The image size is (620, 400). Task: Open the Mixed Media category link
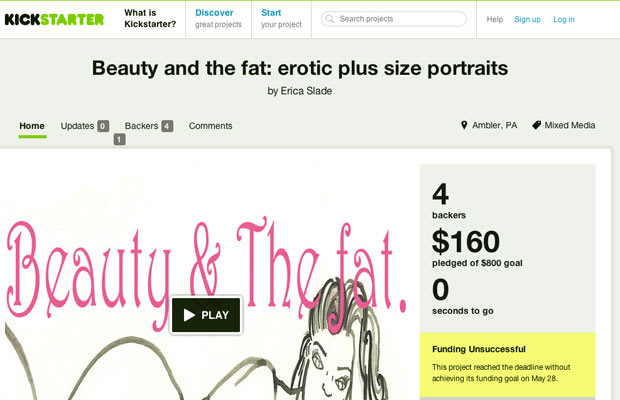[570, 125]
